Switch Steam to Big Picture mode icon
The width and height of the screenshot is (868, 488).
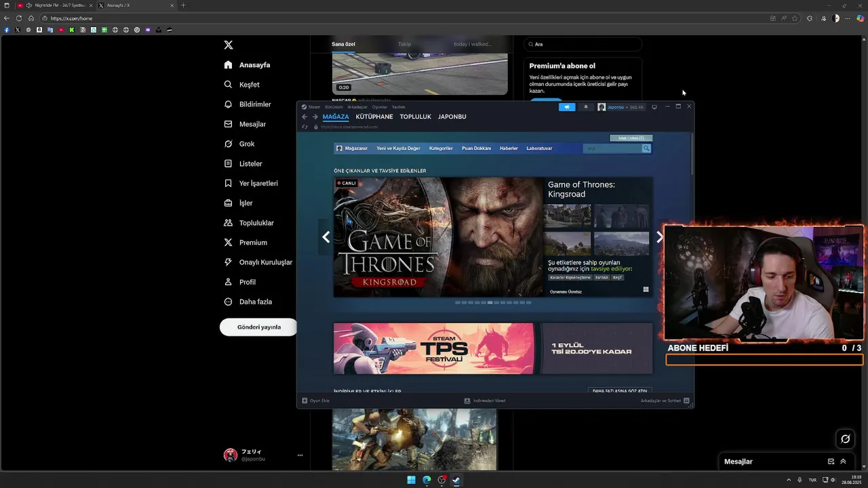pyautogui.click(x=654, y=107)
